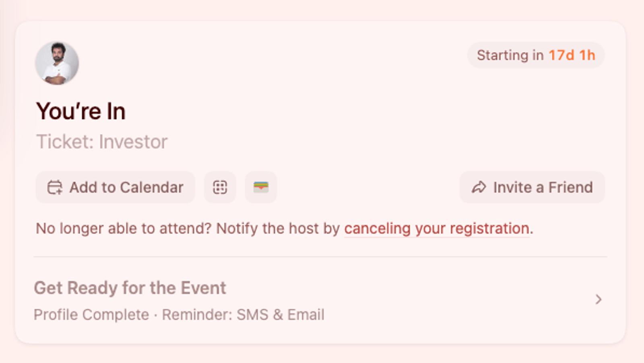Screen dimensions: 644x363
Task: Click the divider above Get Ready section
Action: [x=320, y=257]
